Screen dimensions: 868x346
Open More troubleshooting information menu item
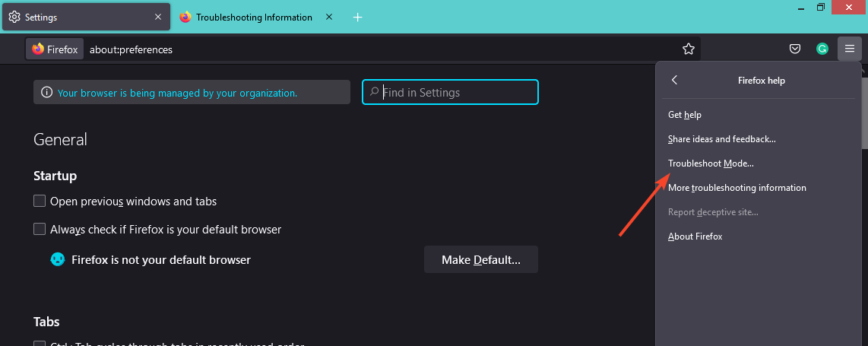tap(737, 188)
